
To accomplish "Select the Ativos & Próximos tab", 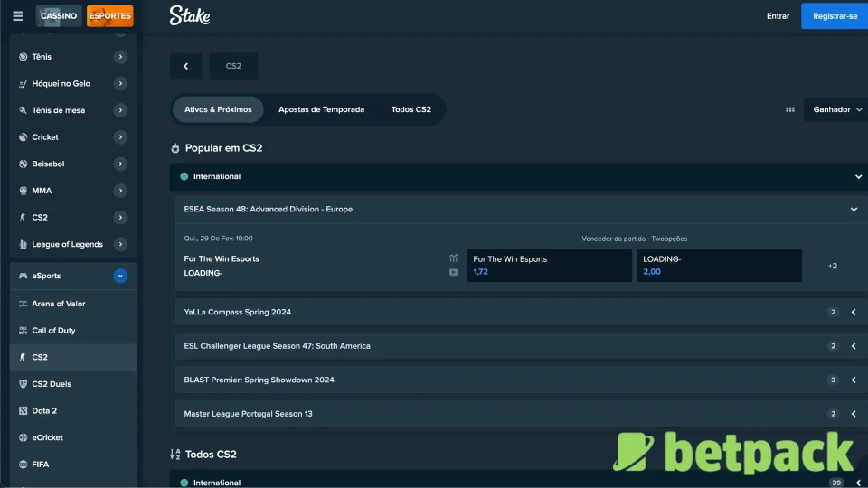I will point(218,109).
